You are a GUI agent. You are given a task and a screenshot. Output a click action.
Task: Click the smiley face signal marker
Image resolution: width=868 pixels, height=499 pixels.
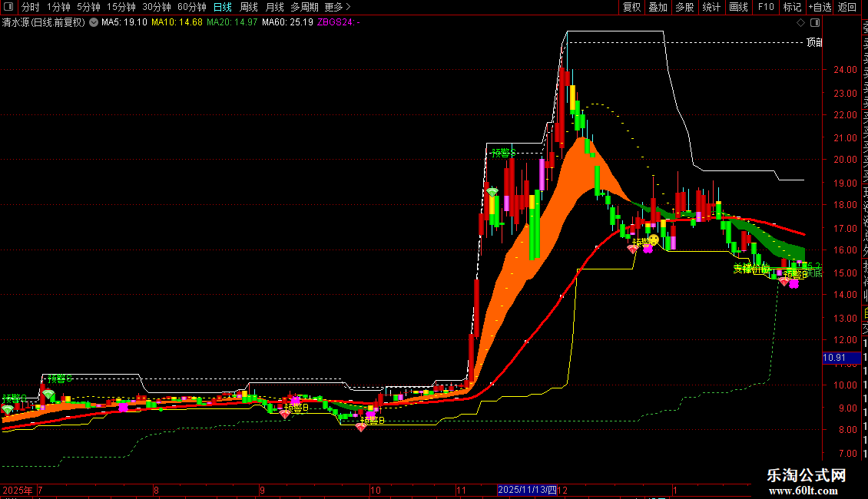point(654,240)
